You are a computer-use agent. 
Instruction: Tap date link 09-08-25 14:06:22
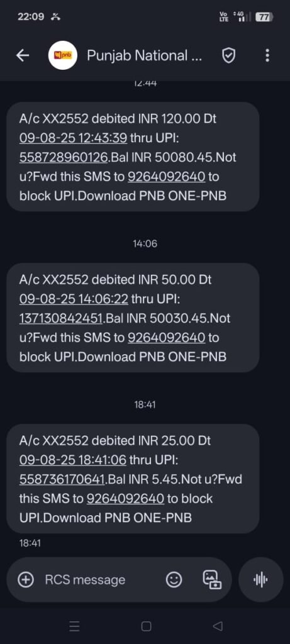[74, 299]
